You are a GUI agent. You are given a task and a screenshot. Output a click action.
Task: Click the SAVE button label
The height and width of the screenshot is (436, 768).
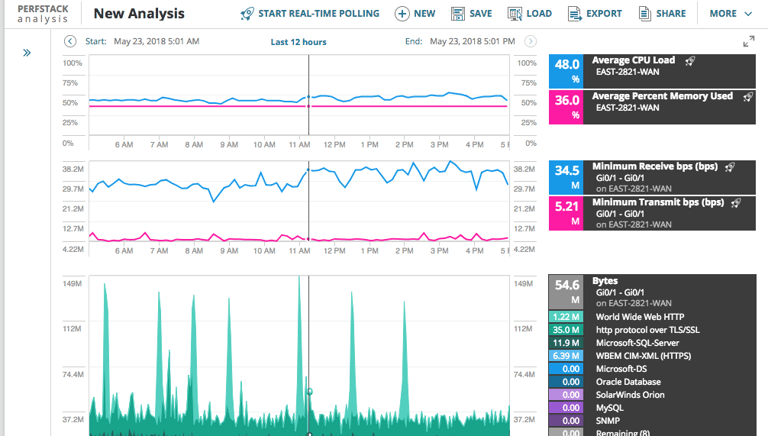click(x=480, y=14)
